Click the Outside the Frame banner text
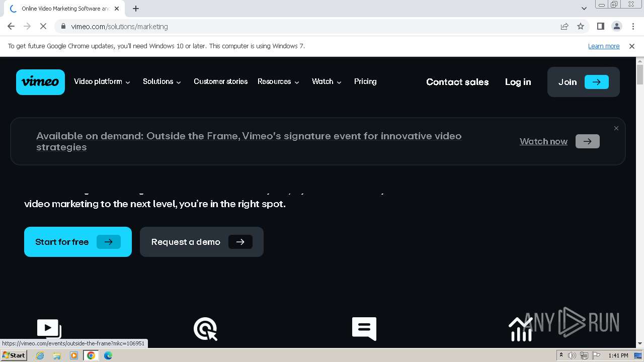Screen dimensions: 644x362 [x=249, y=141]
